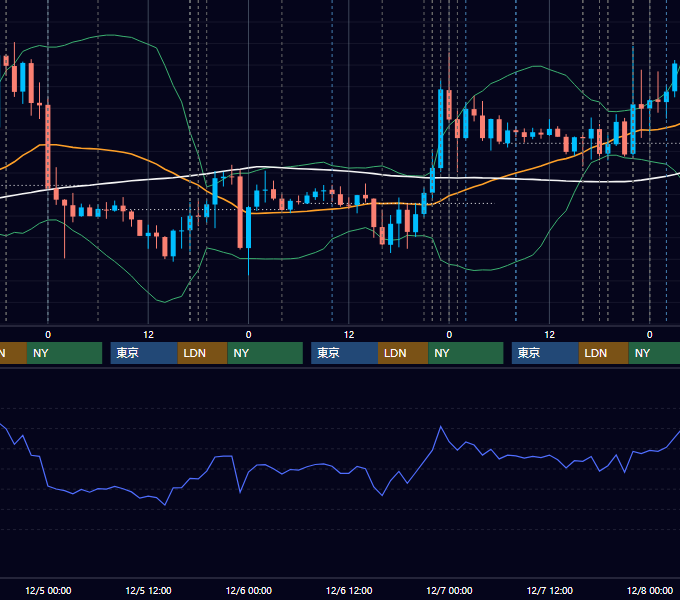This screenshot has width=680, height=600.
Task: Click the 12/6 12:00 date label
Action: [x=349, y=590]
